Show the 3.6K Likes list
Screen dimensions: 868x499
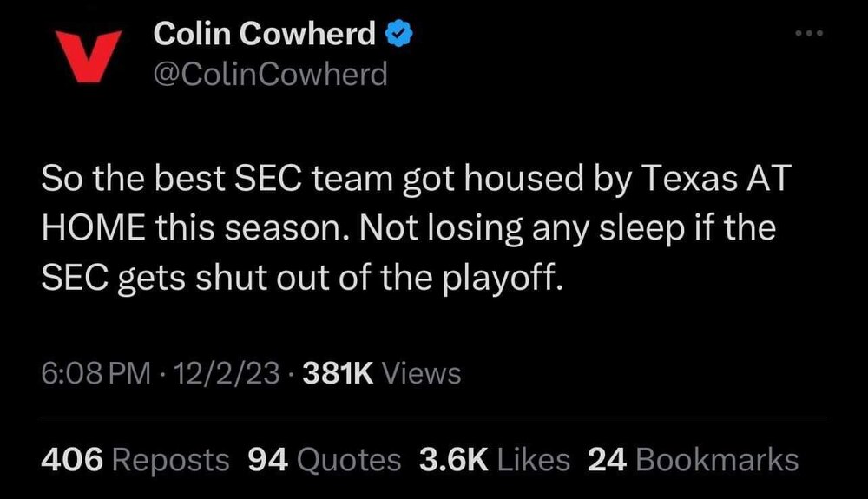(x=494, y=460)
